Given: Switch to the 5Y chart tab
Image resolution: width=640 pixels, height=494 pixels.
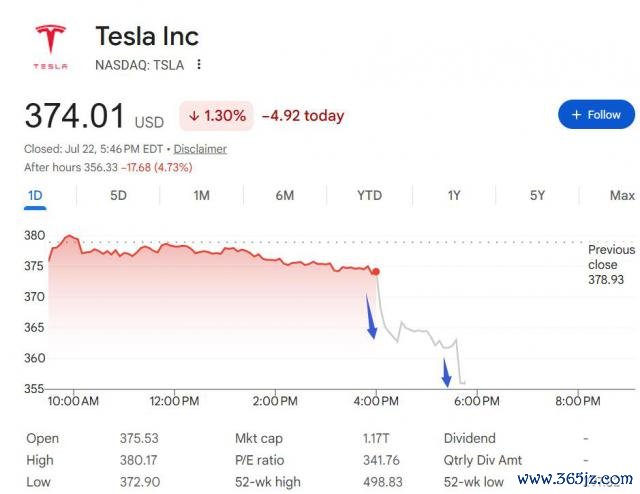Looking at the screenshot, I should click(538, 196).
